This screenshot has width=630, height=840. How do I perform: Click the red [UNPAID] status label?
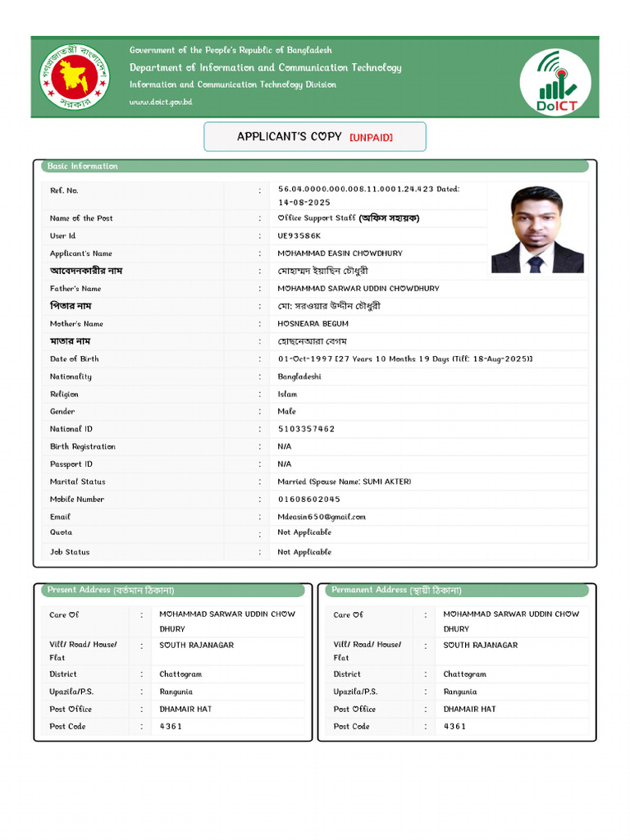[372, 138]
